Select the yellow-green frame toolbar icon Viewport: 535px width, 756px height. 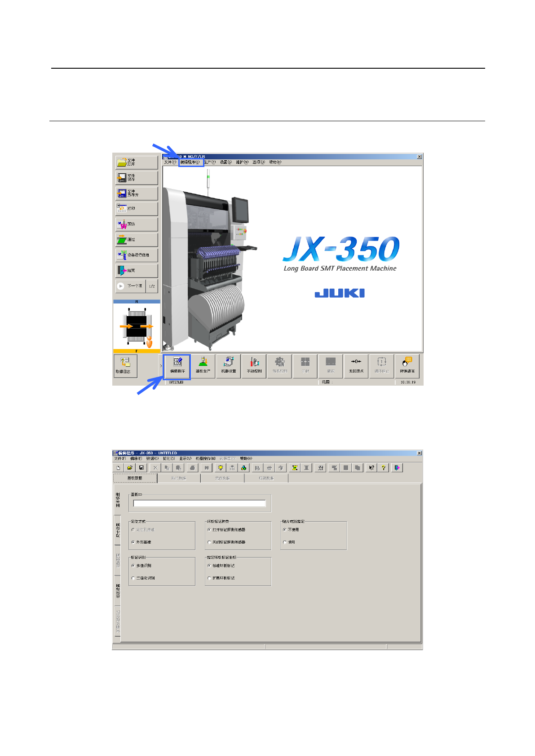tap(295, 468)
